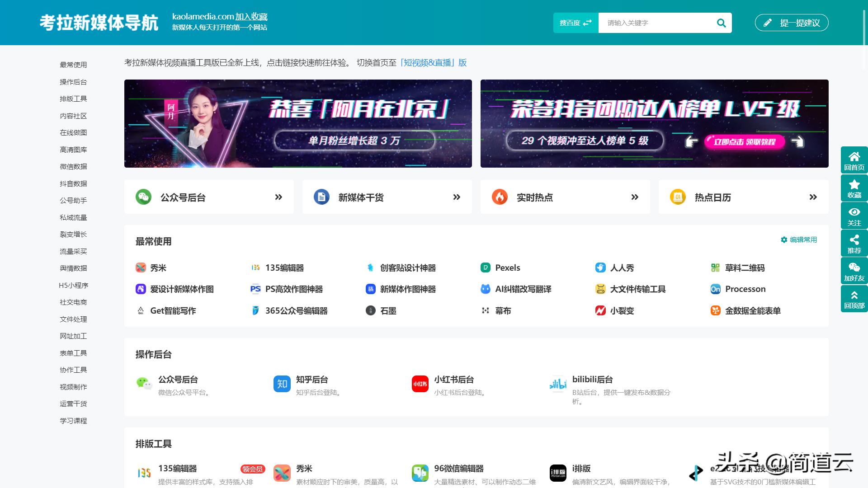
Task: Launch the 135编辑器 tool
Action: [255, 267]
